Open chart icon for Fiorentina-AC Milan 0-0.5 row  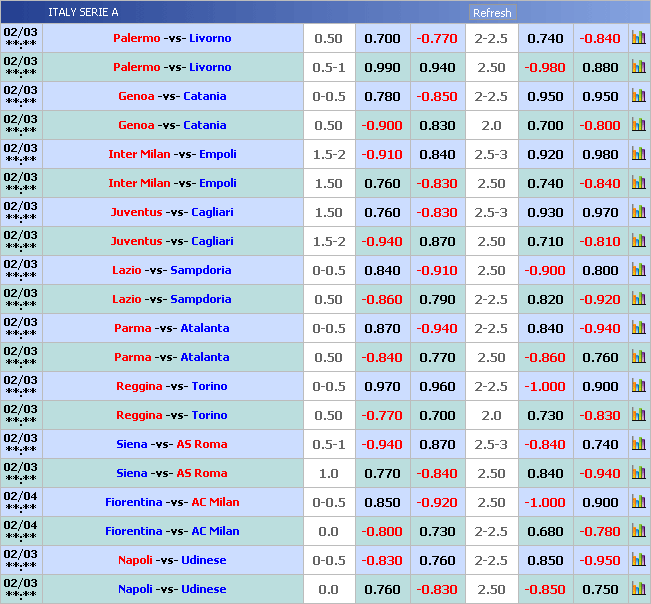point(638,502)
